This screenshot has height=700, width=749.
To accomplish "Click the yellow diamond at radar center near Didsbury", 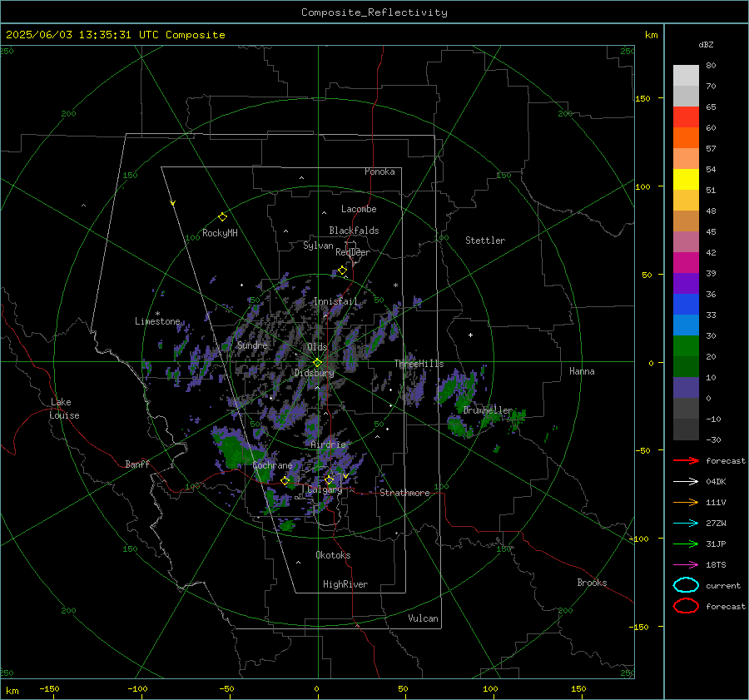I will coord(317,363).
